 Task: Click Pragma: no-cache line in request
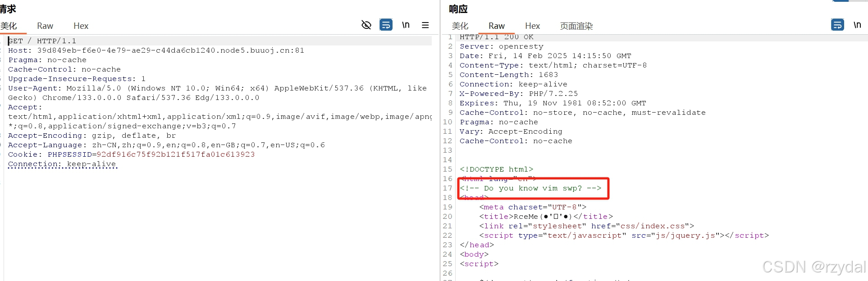click(47, 60)
